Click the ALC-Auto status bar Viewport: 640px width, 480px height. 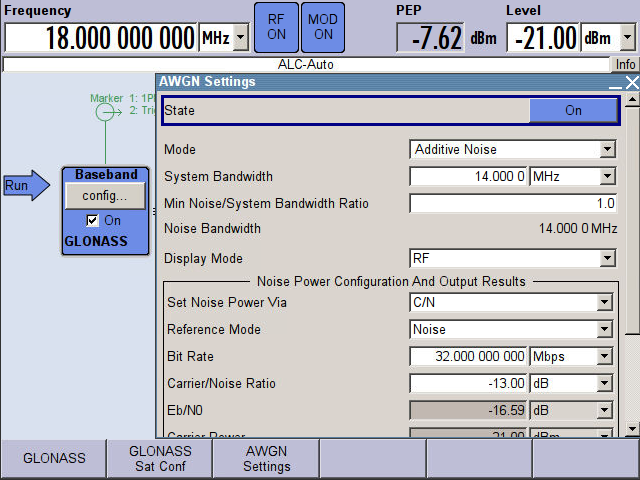pyautogui.click(x=306, y=64)
